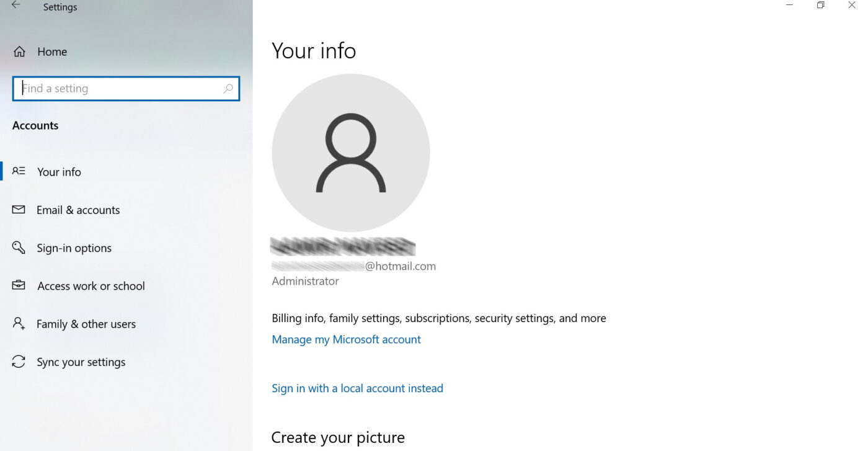Open the Home settings page
The width and height of the screenshot is (868, 451).
coord(52,51)
